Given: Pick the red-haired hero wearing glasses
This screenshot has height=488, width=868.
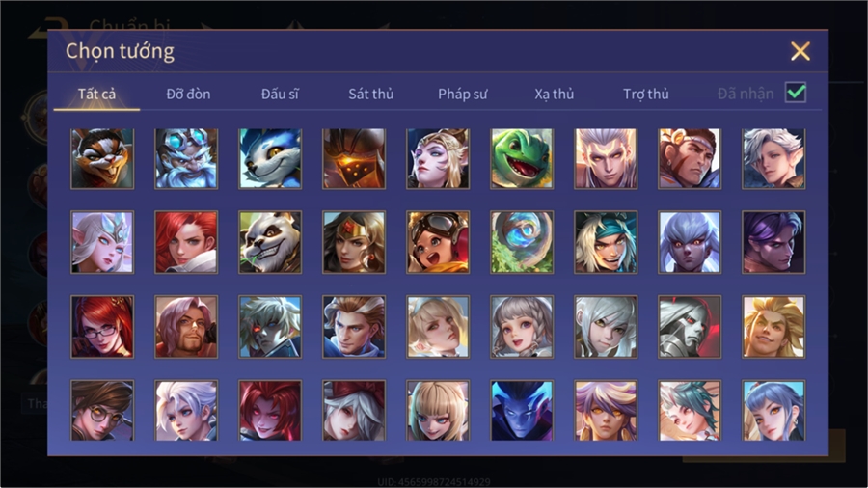Looking at the screenshot, I should point(102,326).
